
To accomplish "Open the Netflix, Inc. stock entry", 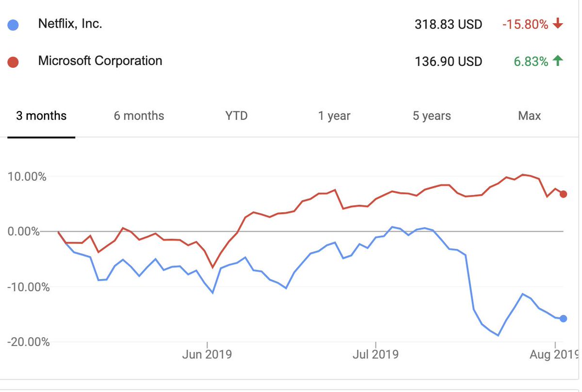I will [70, 24].
